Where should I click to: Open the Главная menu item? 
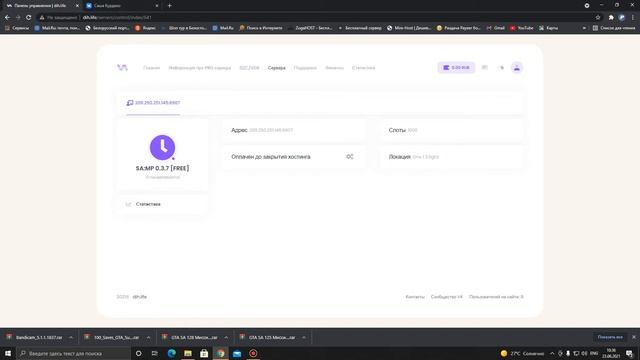(x=151, y=68)
